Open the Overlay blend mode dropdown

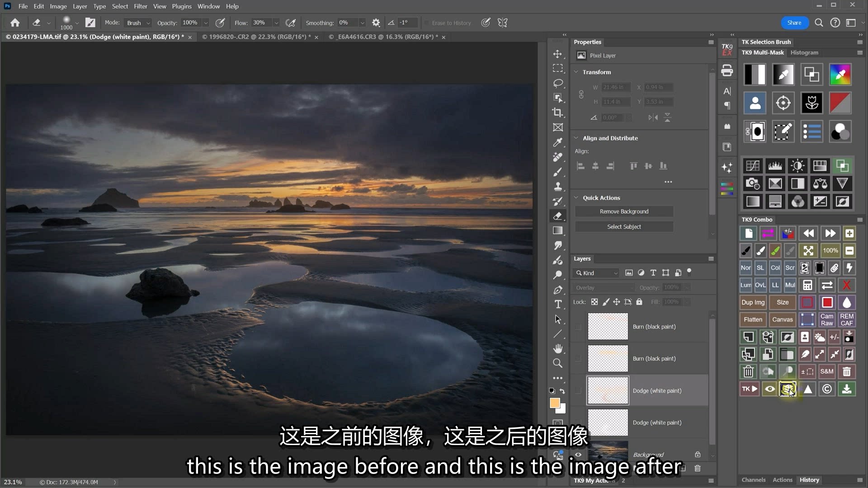click(604, 288)
